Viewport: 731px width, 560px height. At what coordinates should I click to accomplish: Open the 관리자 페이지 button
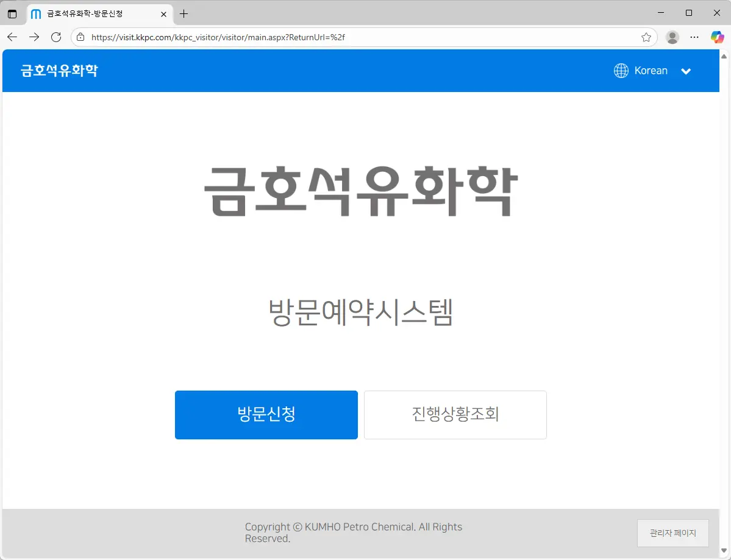(x=672, y=533)
